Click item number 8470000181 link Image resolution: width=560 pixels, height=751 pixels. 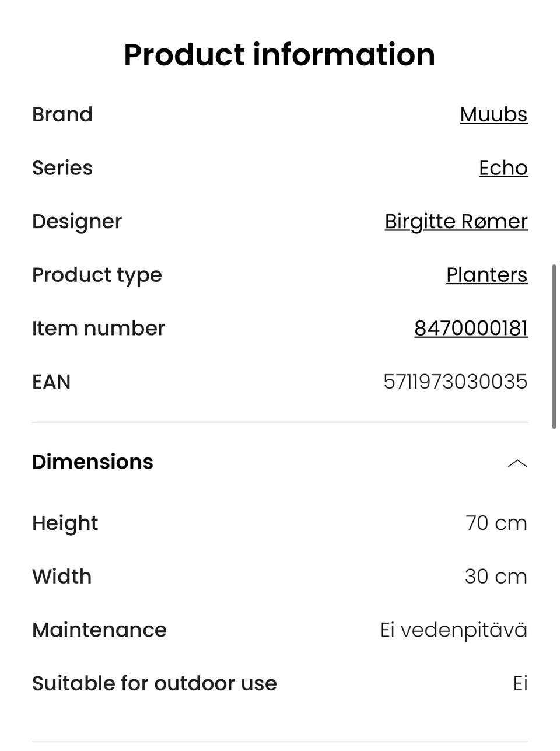pyautogui.click(x=471, y=329)
